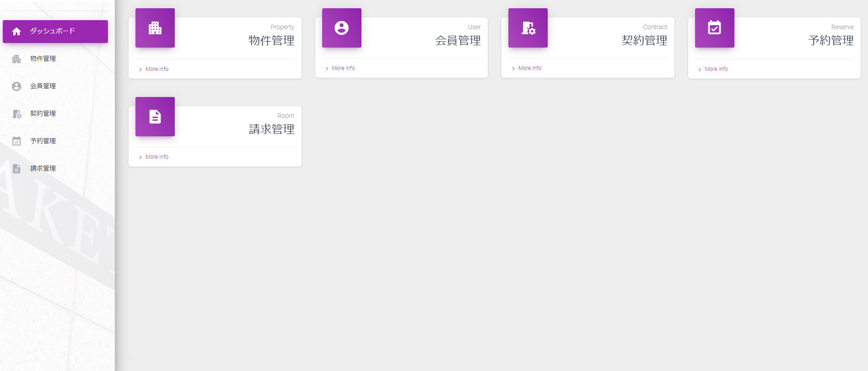Open ダッシュボード menu item
The image size is (868, 371).
pyautogui.click(x=53, y=31)
